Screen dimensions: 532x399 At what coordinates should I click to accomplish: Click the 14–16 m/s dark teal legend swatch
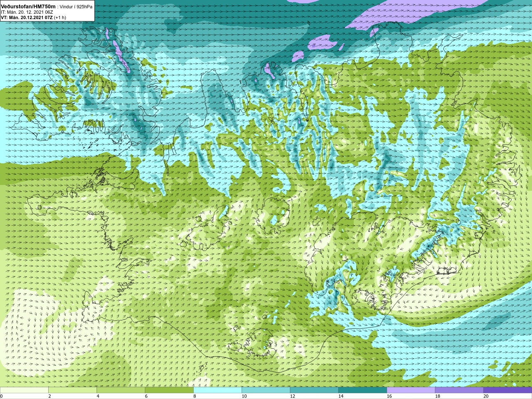362,390
